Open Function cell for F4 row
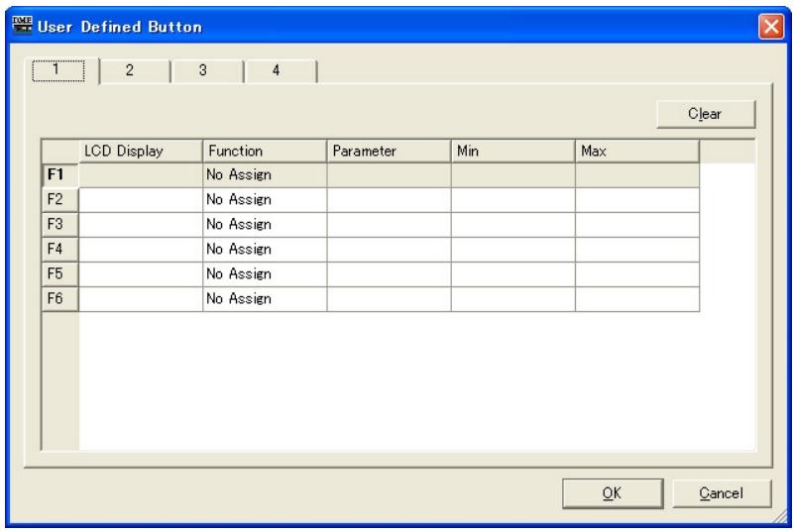 point(265,250)
